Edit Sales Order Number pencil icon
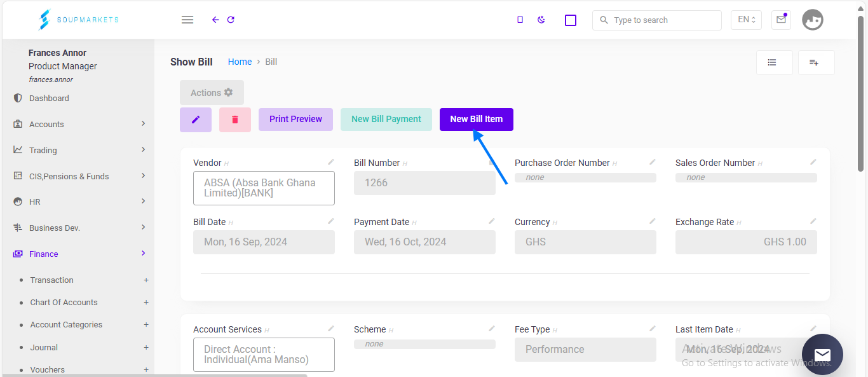The height and width of the screenshot is (377, 868). coord(813,162)
